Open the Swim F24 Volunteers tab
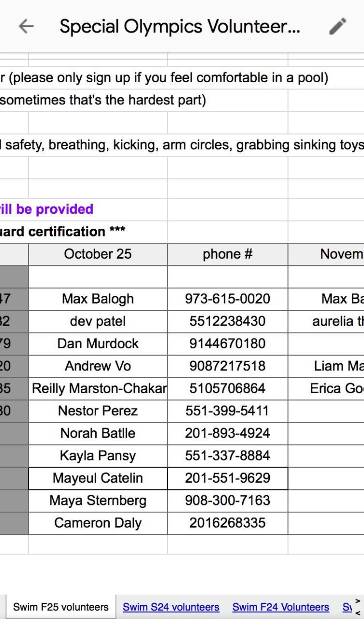The height and width of the screenshot is (619, 364). click(280, 607)
